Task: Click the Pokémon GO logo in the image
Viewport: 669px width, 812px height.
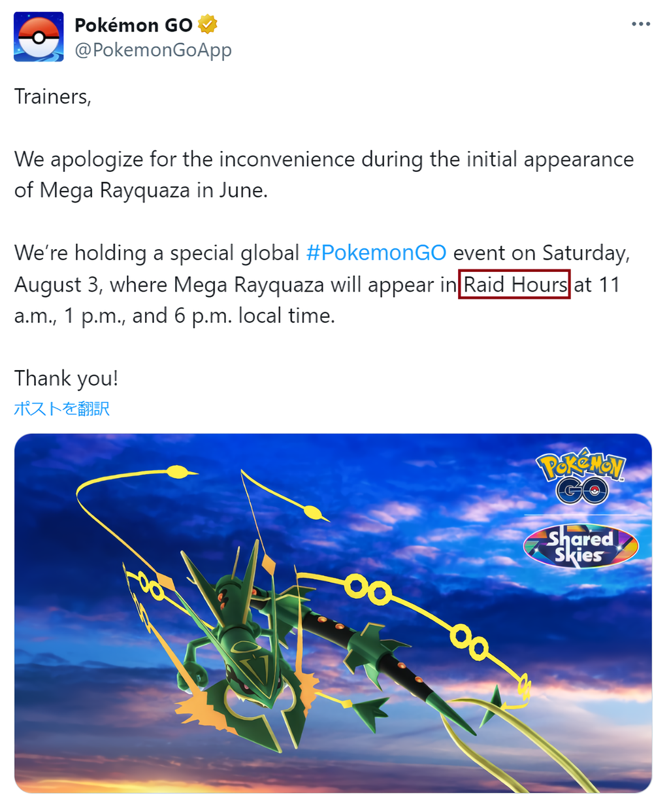Action: pyautogui.click(x=581, y=476)
